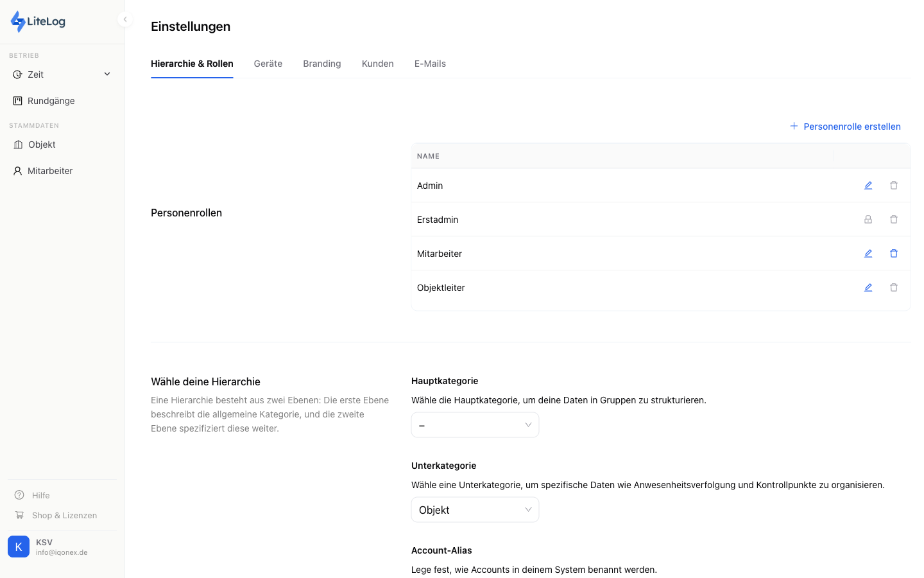Collapse the sidebar with the arrow button
Viewport: 924px width, 578px height.
pos(125,19)
